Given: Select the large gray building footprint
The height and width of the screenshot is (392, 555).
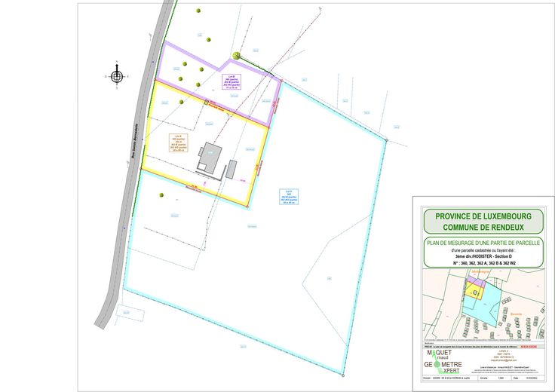Looking at the screenshot, I should coord(210,156).
